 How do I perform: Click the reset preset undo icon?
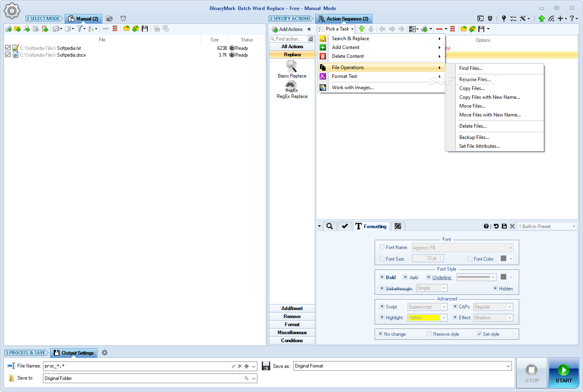click(x=496, y=226)
